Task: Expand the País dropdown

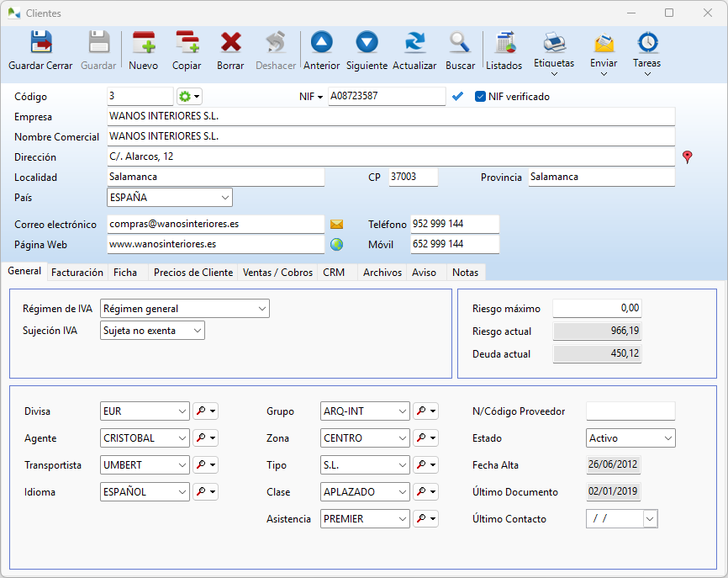Action: coord(224,198)
